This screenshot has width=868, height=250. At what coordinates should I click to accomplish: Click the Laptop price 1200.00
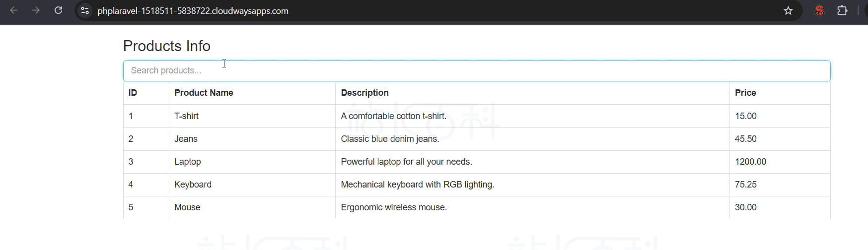click(750, 162)
